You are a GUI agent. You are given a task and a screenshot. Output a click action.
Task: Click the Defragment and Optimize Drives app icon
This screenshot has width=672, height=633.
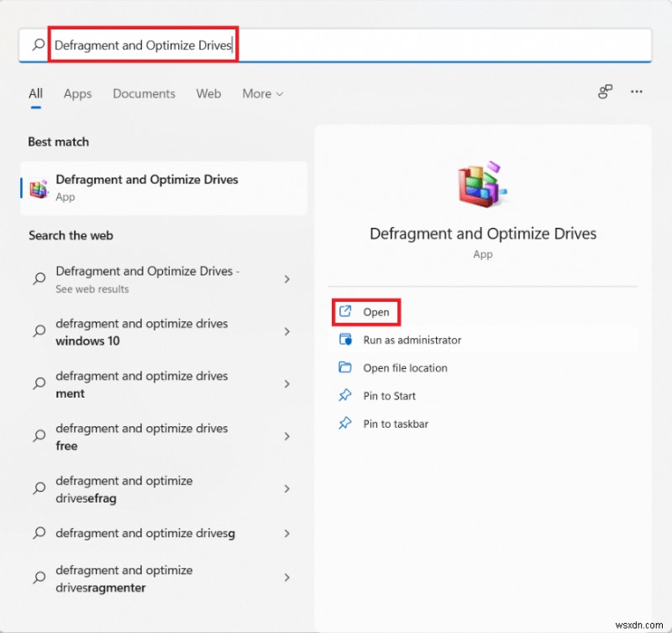pyautogui.click(x=39, y=187)
